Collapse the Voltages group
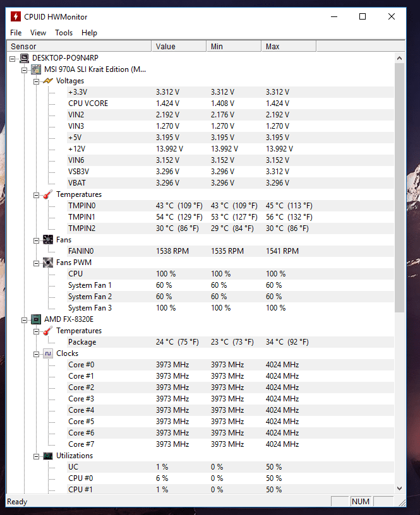This screenshot has height=515, width=420. point(37,81)
